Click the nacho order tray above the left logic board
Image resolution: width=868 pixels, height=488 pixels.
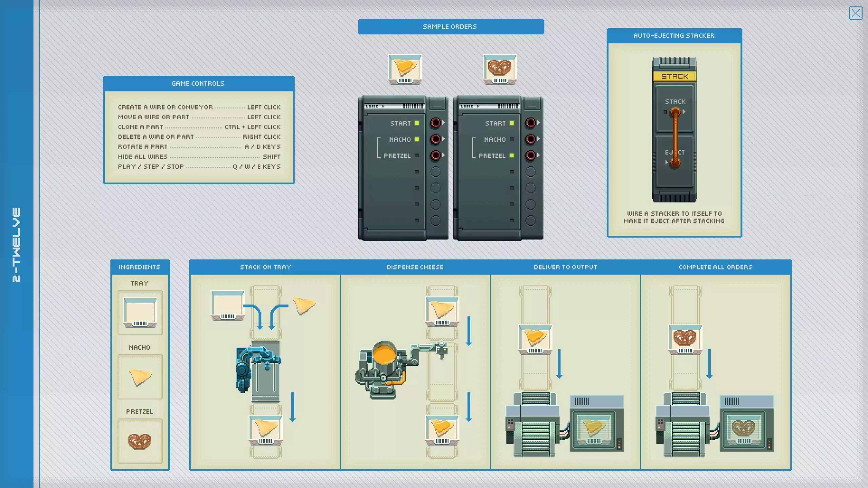(x=405, y=69)
